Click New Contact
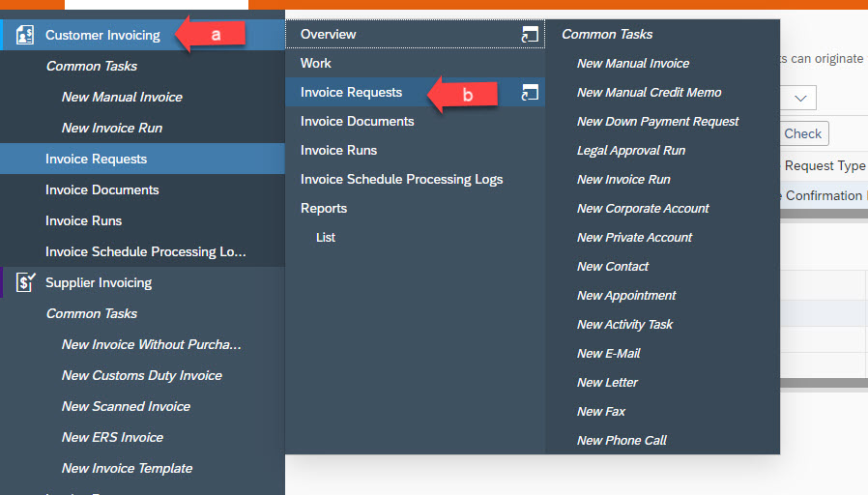Screen dimensions: 868x495 pyautogui.click(x=613, y=266)
